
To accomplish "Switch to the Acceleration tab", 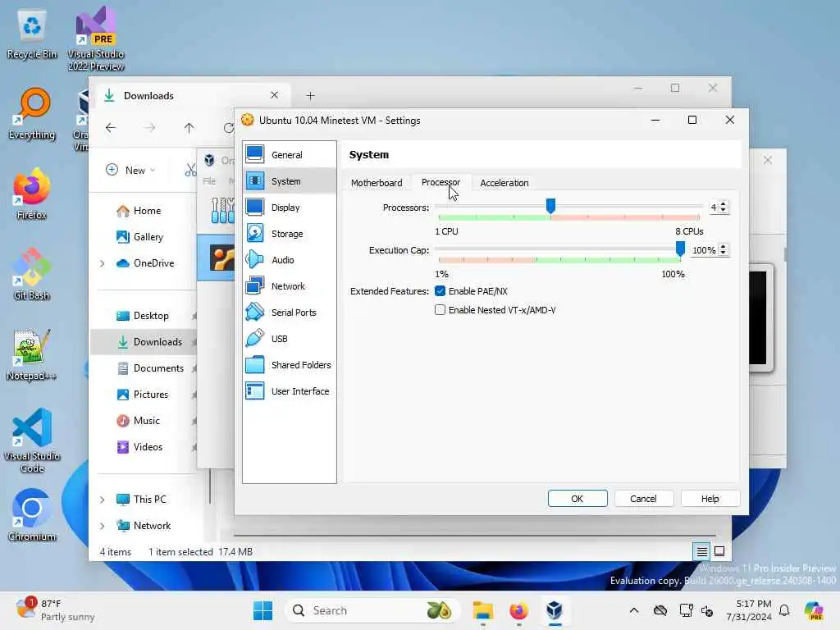I will click(x=504, y=183).
